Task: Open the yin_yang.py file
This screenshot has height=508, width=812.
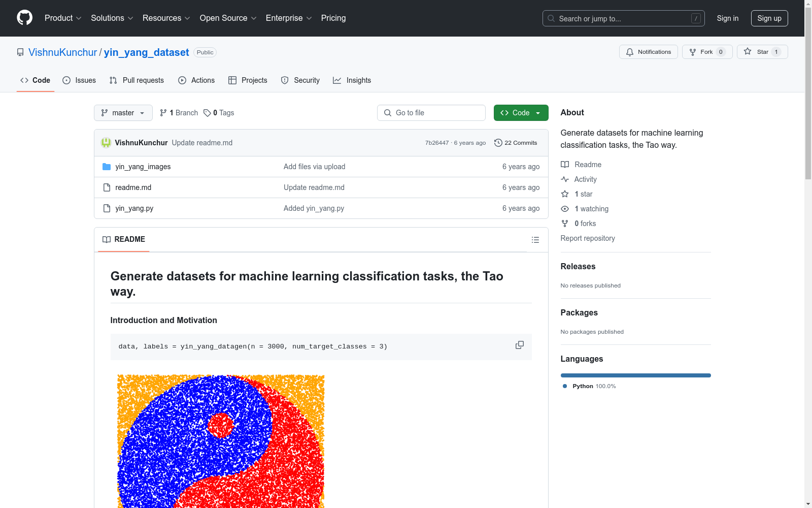Action: pyautogui.click(x=134, y=208)
